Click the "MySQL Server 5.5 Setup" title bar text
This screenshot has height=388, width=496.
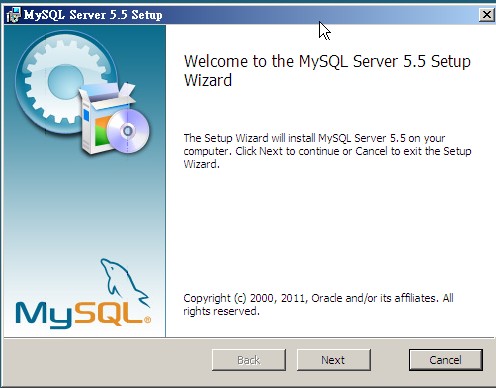(x=93, y=15)
